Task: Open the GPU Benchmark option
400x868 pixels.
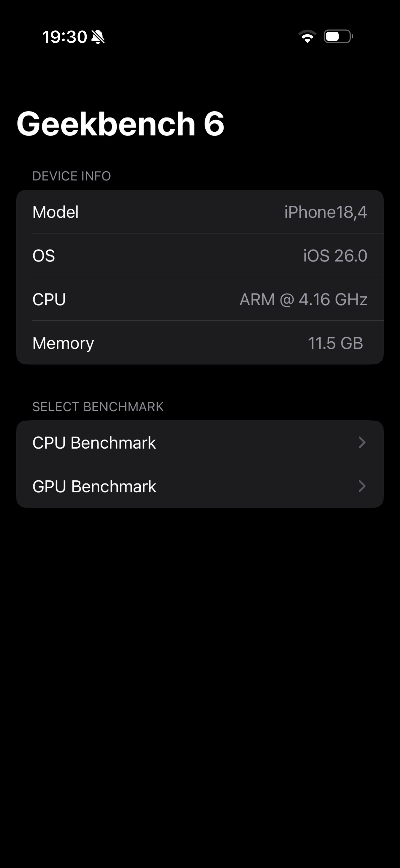Action: coord(94,486)
